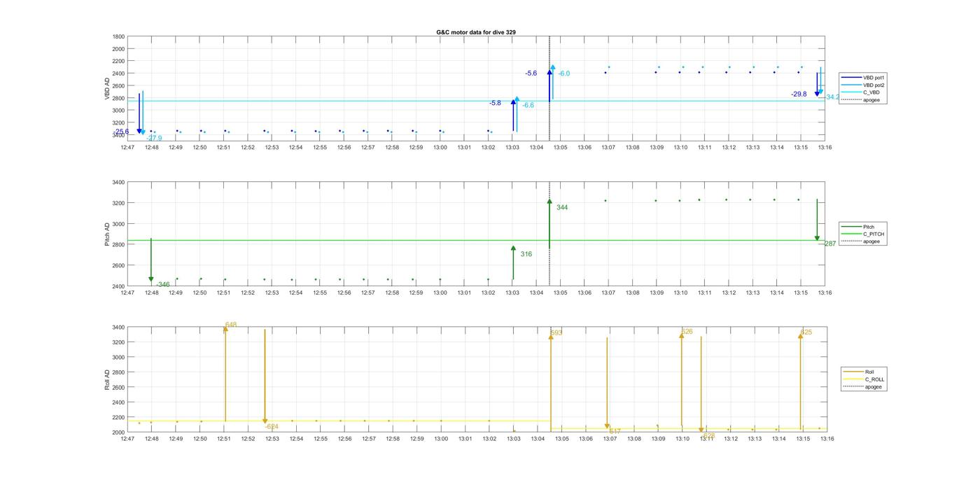
Task: Click the '-346' pitch data label
Action: pos(162,285)
